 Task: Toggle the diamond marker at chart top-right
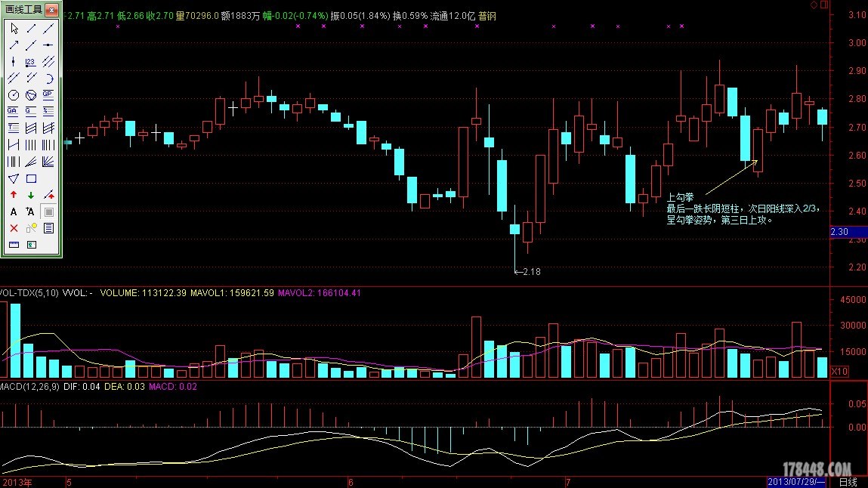[814, 5]
